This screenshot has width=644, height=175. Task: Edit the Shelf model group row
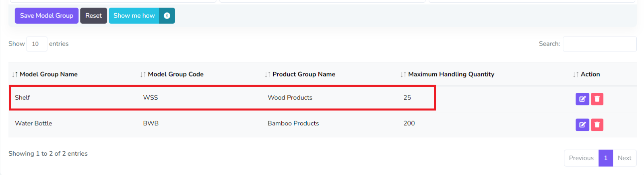tap(582, 99)
